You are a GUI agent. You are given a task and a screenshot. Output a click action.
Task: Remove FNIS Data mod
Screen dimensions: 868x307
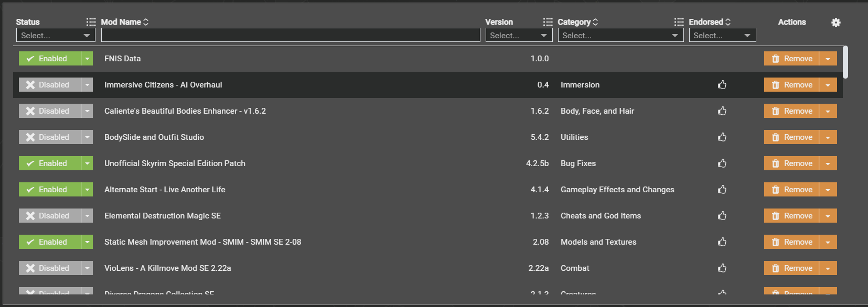[791, 58]
